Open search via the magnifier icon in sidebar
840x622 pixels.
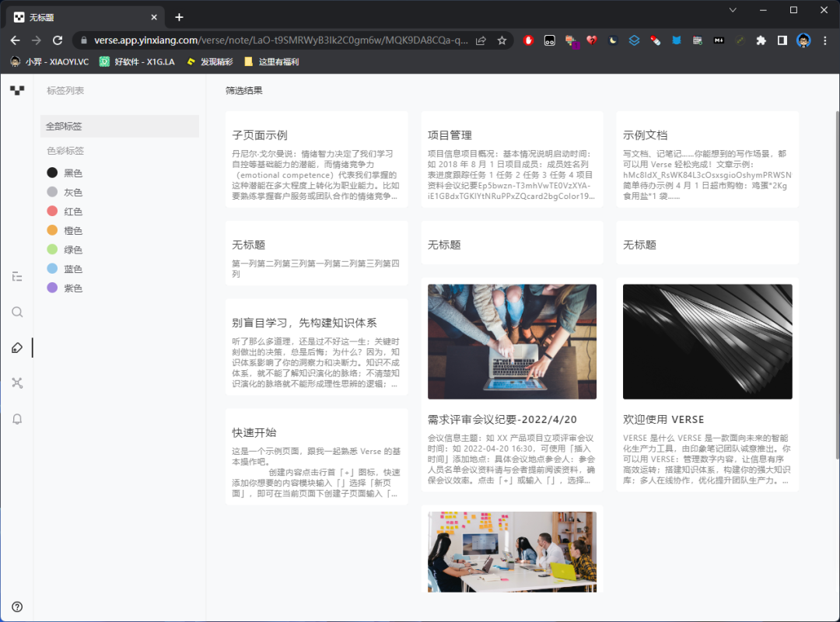point(17,312)
